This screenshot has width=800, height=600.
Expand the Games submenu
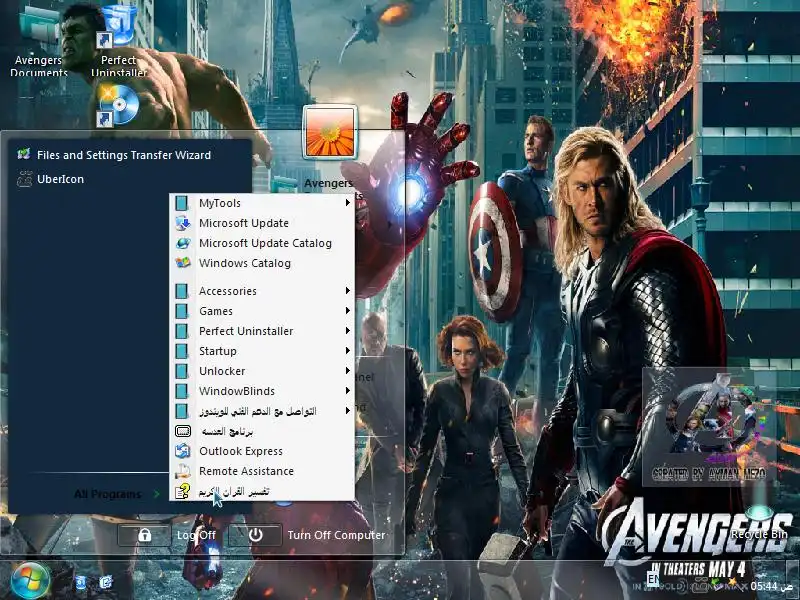click(262, 311)
